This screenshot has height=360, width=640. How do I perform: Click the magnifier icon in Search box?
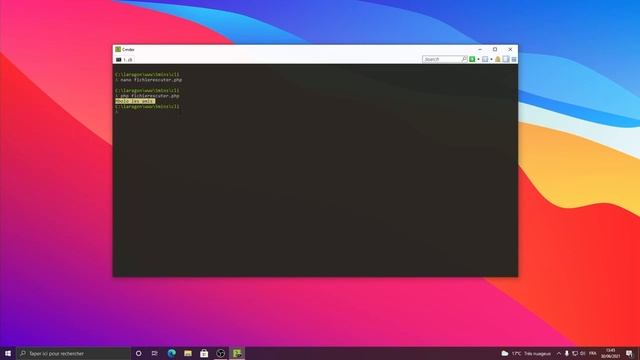(x=464, y=59)
